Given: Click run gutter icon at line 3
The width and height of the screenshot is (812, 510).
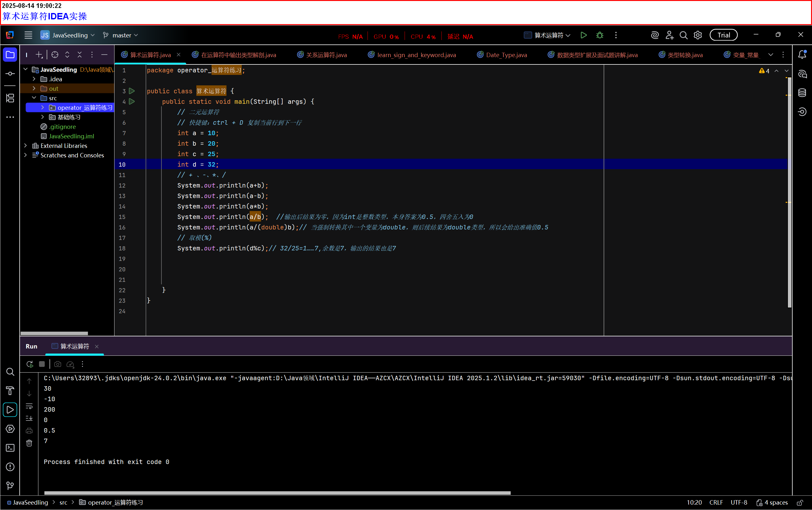Looking at the screenshot, I should [132, 91].
